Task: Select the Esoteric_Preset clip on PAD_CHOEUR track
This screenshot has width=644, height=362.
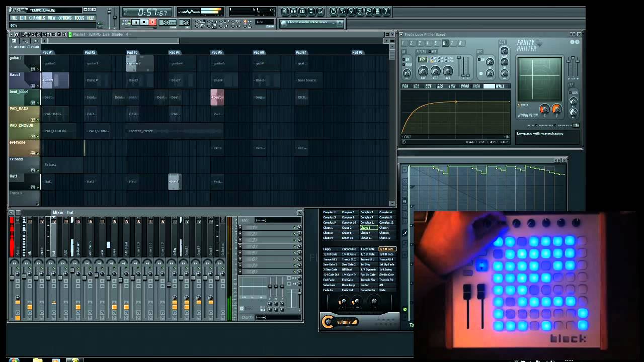Action: [x=175, y=131]
